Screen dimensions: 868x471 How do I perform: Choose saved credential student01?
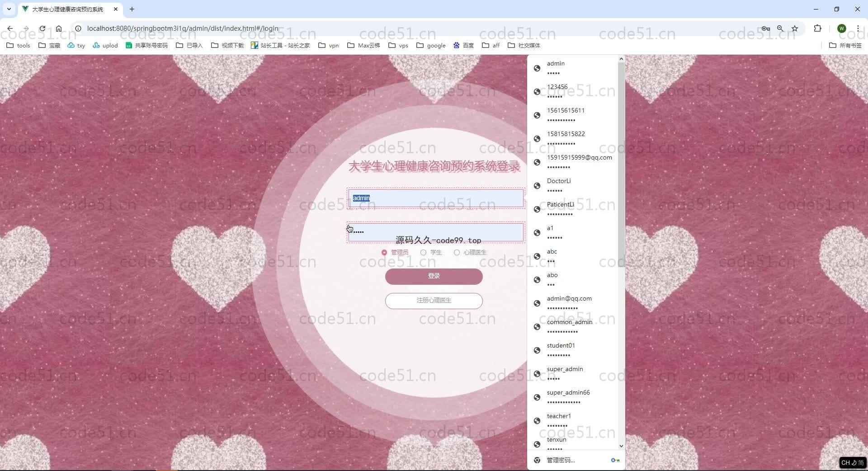pyautogui.click(x=572, y=350)
